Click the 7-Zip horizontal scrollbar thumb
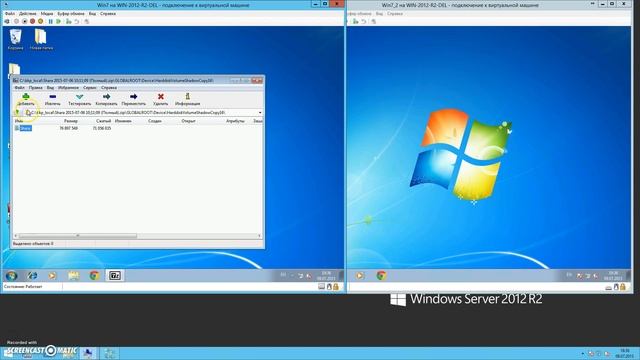Viewport: 640px width, 360px height. (78, 236)
